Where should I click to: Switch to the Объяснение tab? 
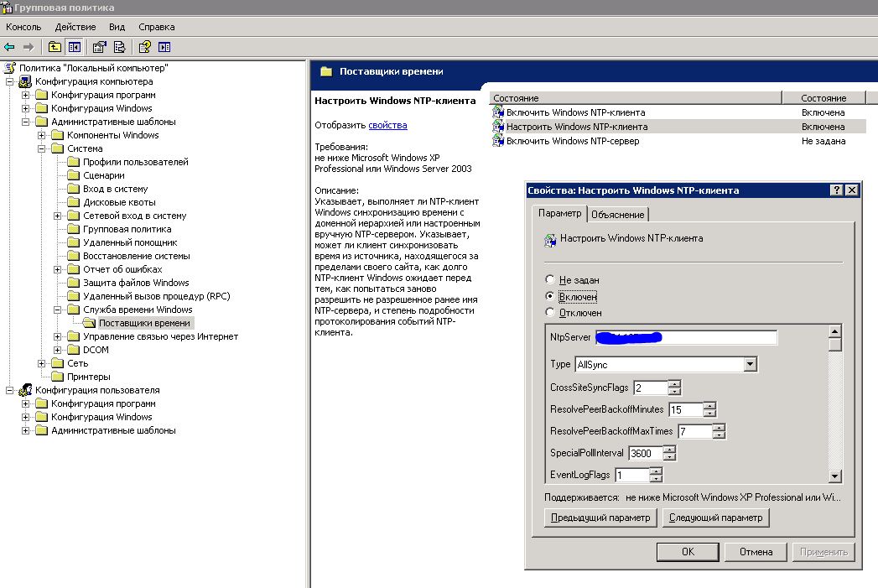tap(618, 215)
